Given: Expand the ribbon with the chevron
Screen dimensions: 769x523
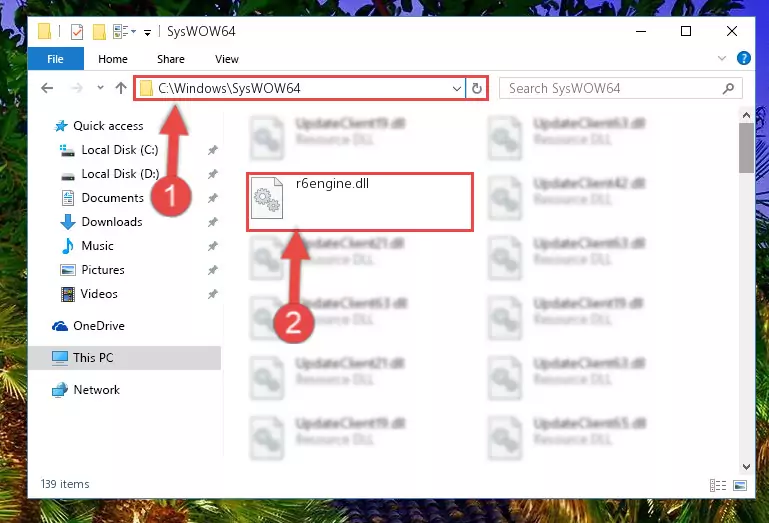Looking at the screenshot, I should [x=721, y=58].
